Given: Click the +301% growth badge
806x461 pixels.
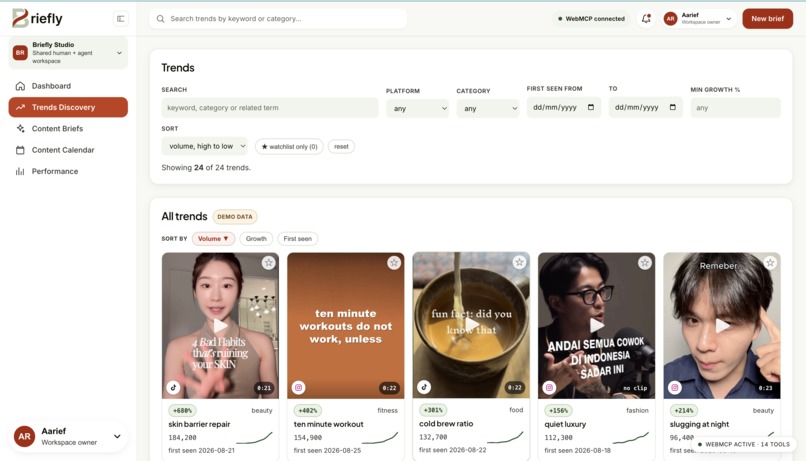Looking at the screenshot, I should [433, 410].
